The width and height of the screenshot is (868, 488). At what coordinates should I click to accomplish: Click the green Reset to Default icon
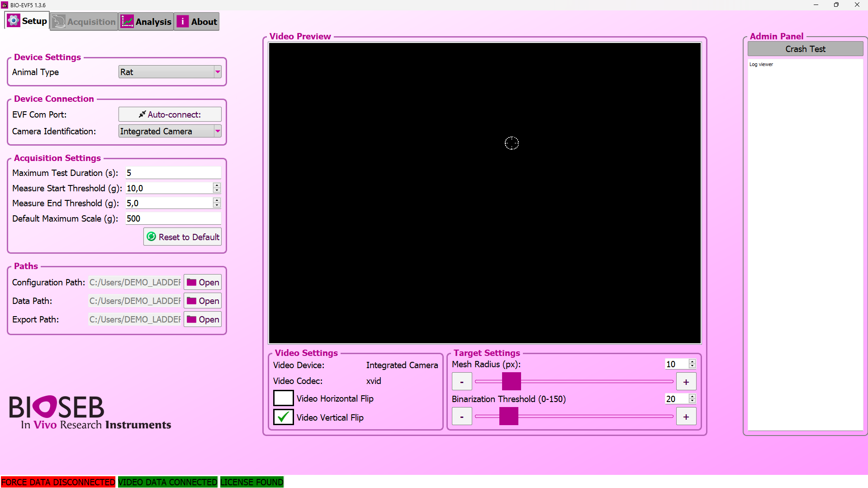[152, 237]
